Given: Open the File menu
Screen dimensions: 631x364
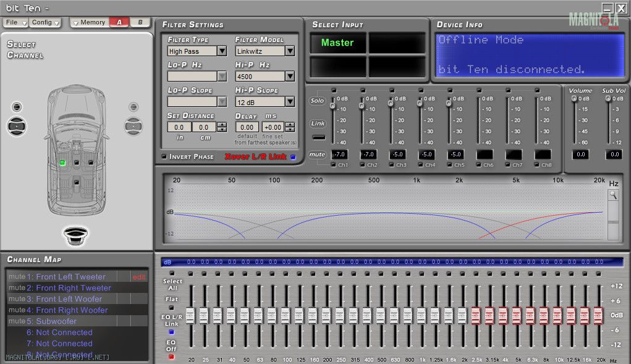Looking at the screenshot, I should point(15,22).
